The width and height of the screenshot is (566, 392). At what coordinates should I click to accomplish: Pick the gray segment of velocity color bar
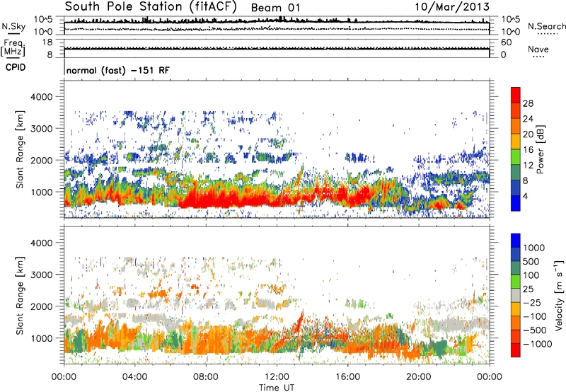point(516,295)
